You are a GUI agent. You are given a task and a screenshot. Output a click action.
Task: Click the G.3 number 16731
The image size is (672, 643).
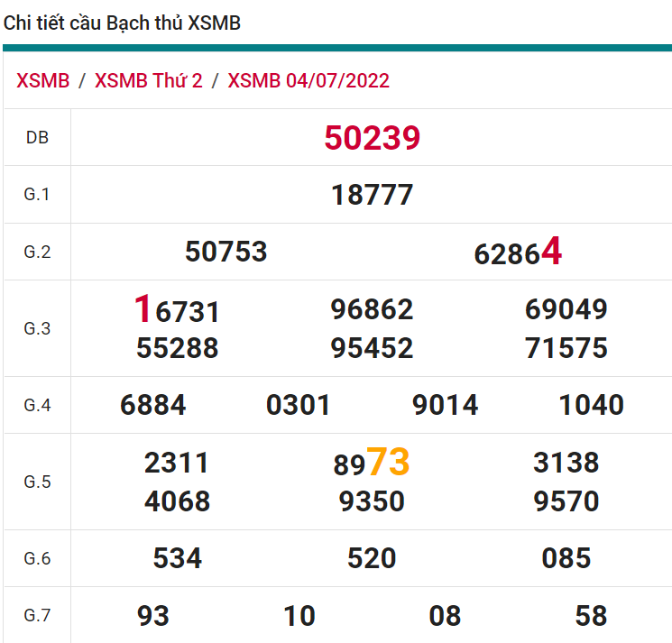(x=177, y=310)
